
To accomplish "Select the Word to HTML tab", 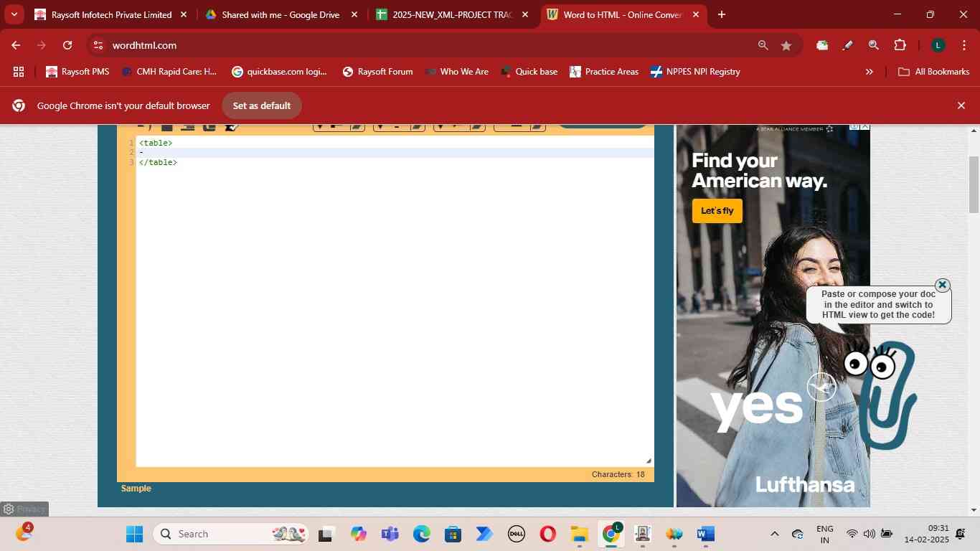I will click(622, 14).
